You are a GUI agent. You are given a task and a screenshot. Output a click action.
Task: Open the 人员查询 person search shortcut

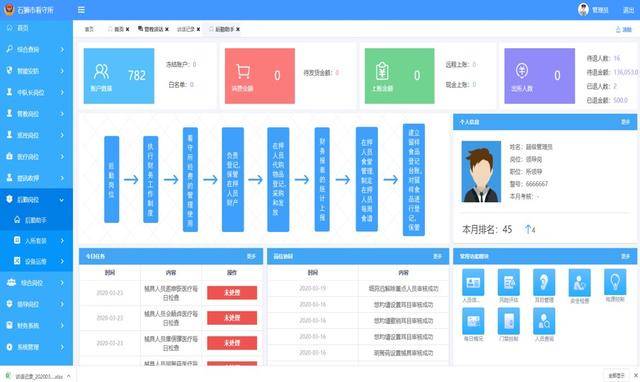544,321
